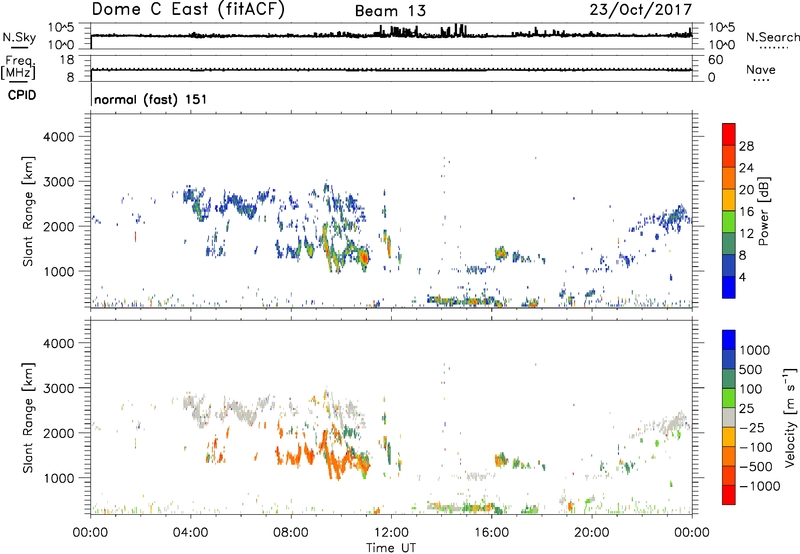Click the 'Dome C East (fitACF)' title

coord(188,10)
